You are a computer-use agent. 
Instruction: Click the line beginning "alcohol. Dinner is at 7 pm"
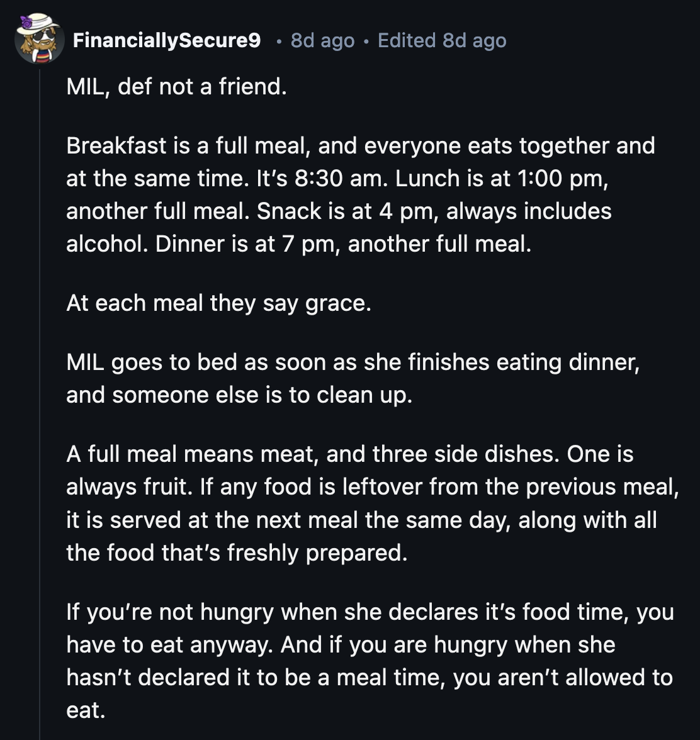click(299, 244)
